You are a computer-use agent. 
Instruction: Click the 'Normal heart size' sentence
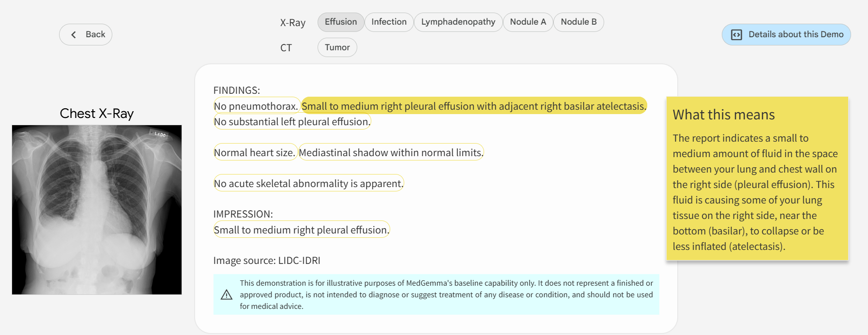(255, 153)
